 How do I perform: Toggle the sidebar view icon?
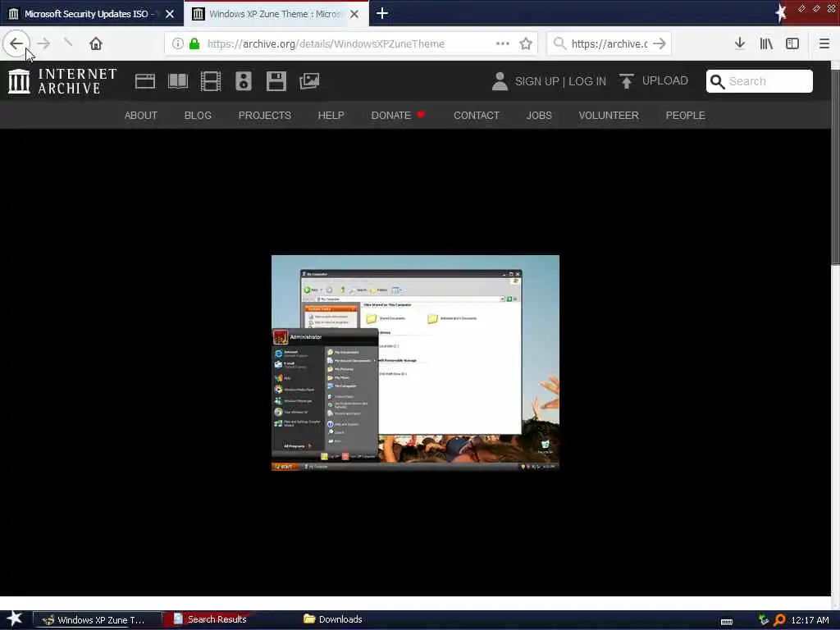(792, 43)
